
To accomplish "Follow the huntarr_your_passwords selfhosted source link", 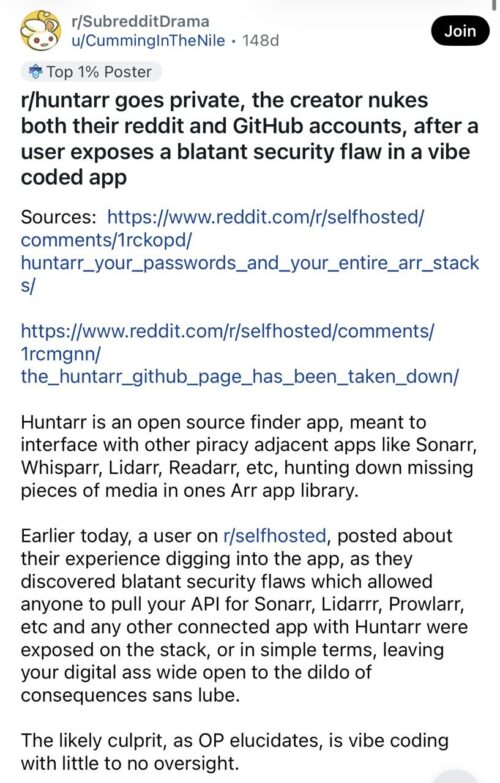I will click(250, 251).
